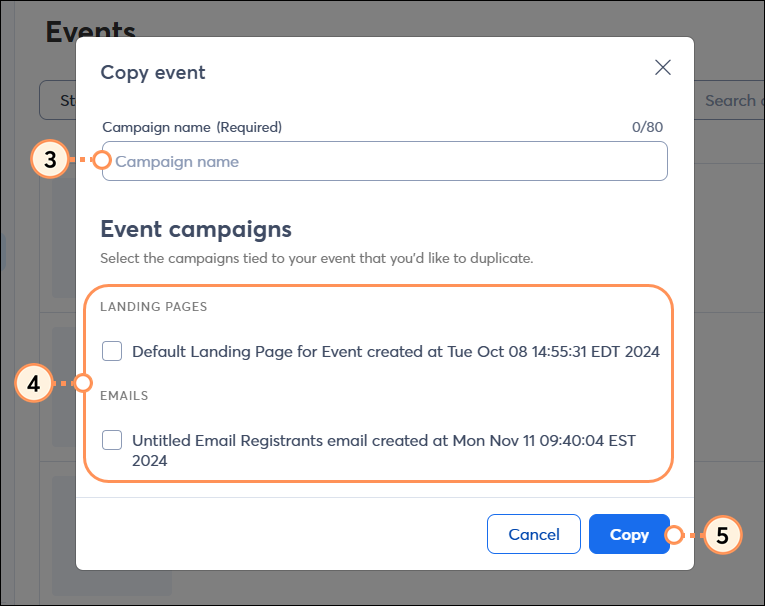The height and width of the screenshot is (606, 765).
Task: Select the Untitled Email Registrants label text
Action: pyautogui.click(x=384, y=450)
